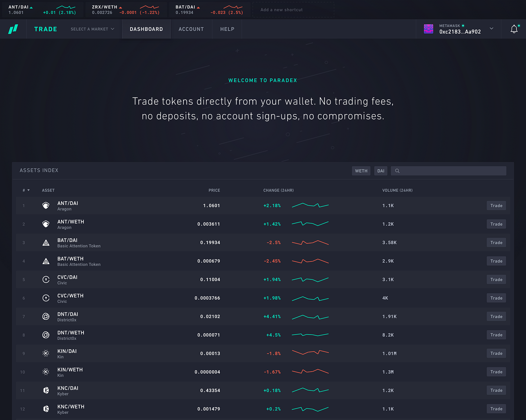Click the 0.11004 price of CVC/DAI
Screen dimensions: 526x420
coord(210,280)
